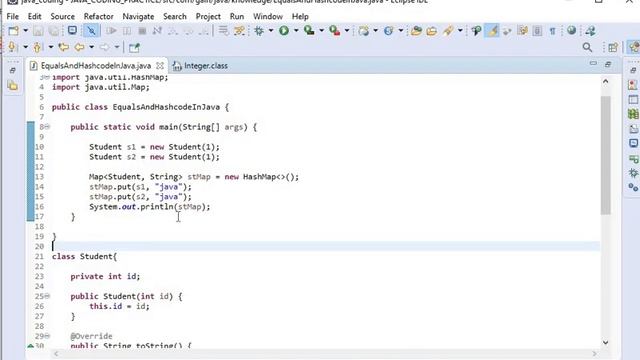Viewport: 640px width, 360px height.
Task: Click the horizontal scroll right arrow
Action: [594, 353]
